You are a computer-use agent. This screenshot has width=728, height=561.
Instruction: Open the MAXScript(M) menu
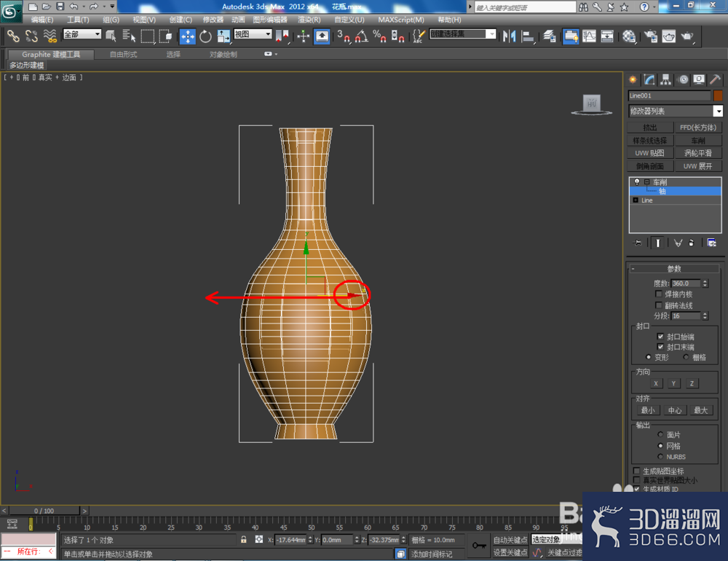pyautogui.click(x=401, y=20)
